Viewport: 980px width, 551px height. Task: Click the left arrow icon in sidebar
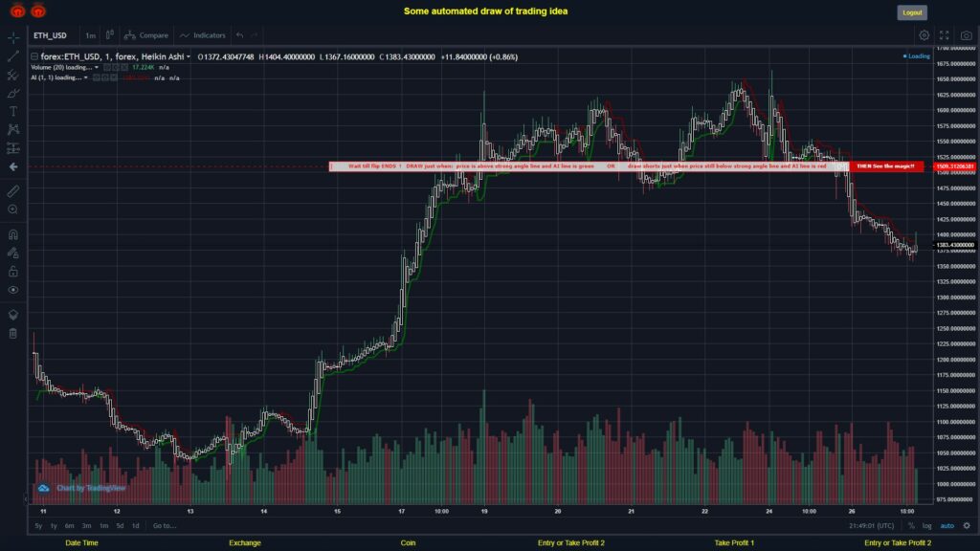(x=13, y=166)
